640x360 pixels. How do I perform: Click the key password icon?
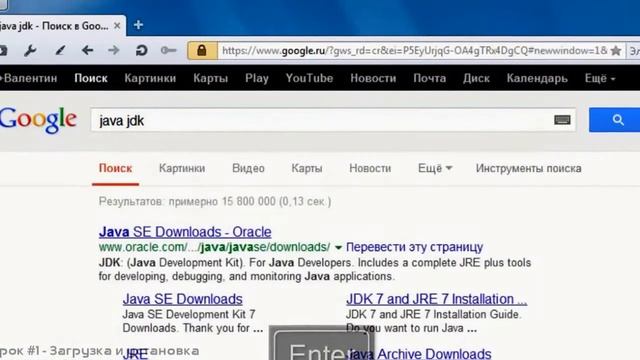click(x=168, y=51)
